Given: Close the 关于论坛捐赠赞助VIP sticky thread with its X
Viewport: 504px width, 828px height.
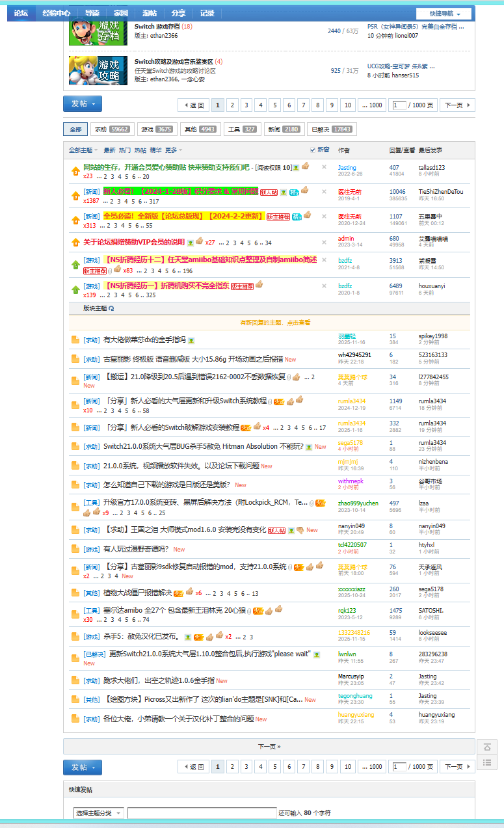Looking at the screenshot, I should (324, 241).
